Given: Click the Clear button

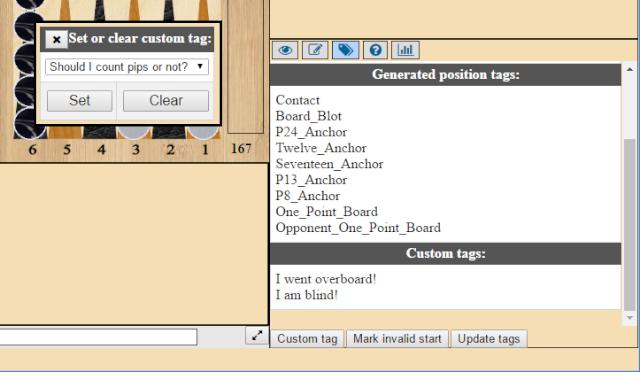Looking at the screenshot, I should (x=166, y=100).
